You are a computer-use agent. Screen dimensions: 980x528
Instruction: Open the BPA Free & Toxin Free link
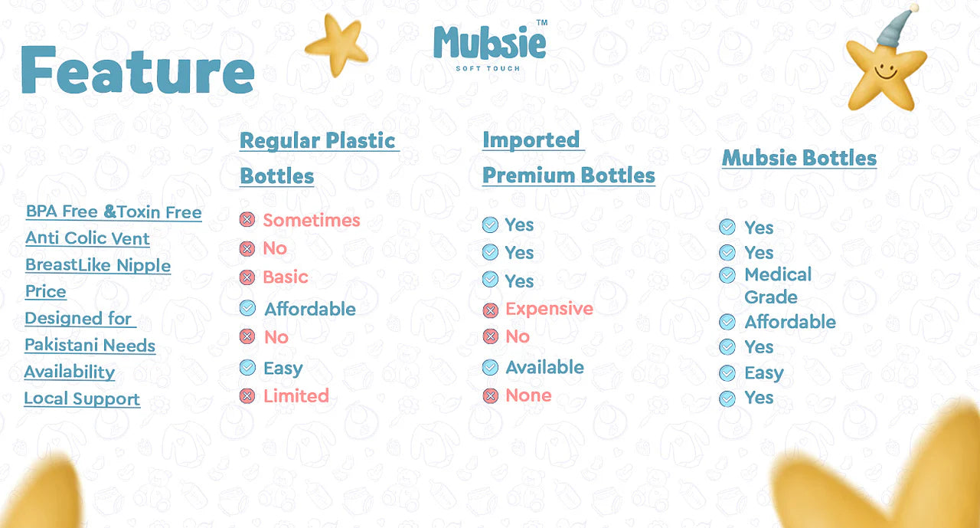(x=113, y=212)
